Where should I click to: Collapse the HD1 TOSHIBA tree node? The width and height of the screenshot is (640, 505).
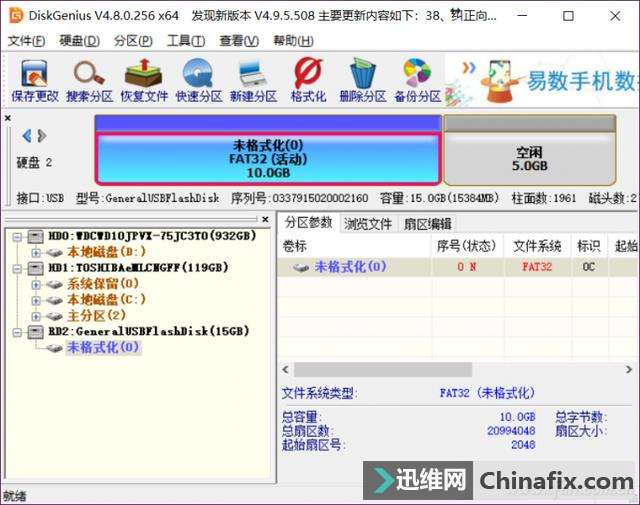pos(17,268)
